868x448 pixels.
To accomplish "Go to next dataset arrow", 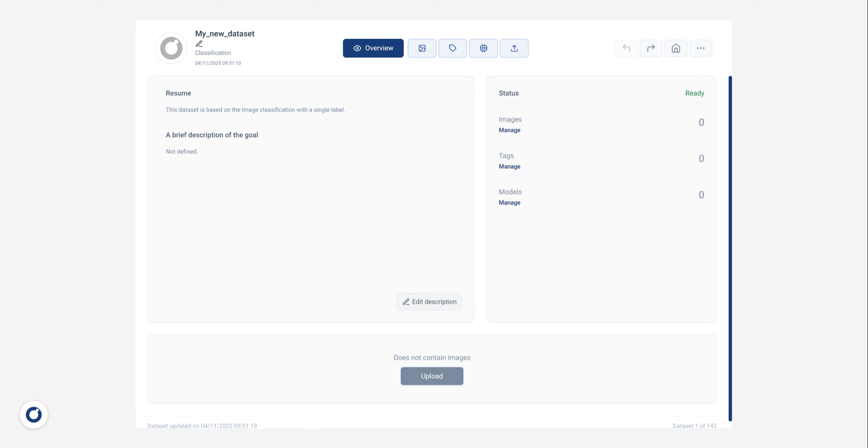I will (x=651, y=48).
